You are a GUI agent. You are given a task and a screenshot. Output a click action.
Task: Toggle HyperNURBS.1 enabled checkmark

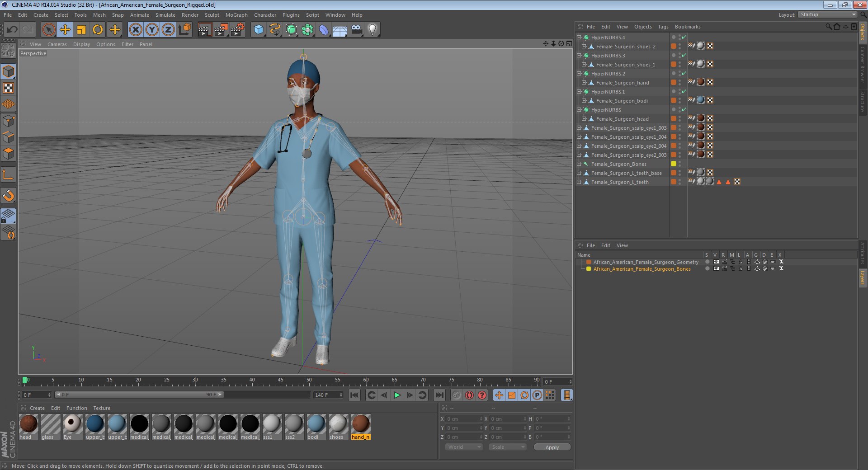point(684,92)
